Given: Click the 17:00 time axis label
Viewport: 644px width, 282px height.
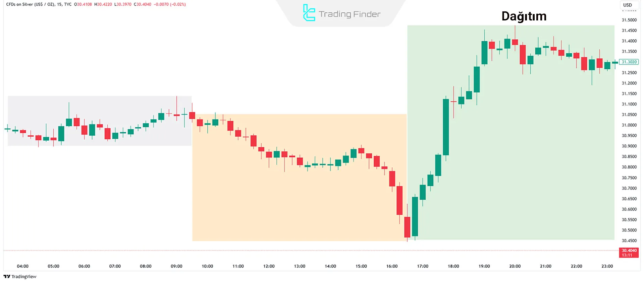Looking at the screenshot, I should point(423,266).
